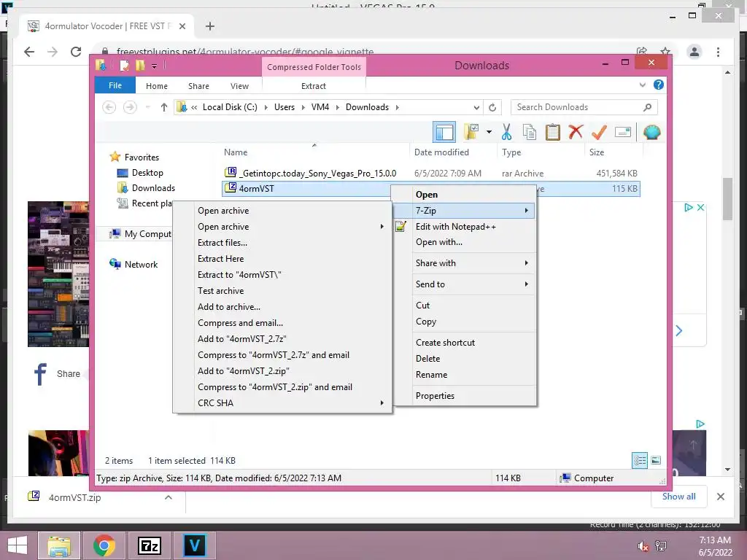Click the Explorer Back arrow button
Image resolution: width=747 pixels, height=560 pixels.
pos(109,107)
